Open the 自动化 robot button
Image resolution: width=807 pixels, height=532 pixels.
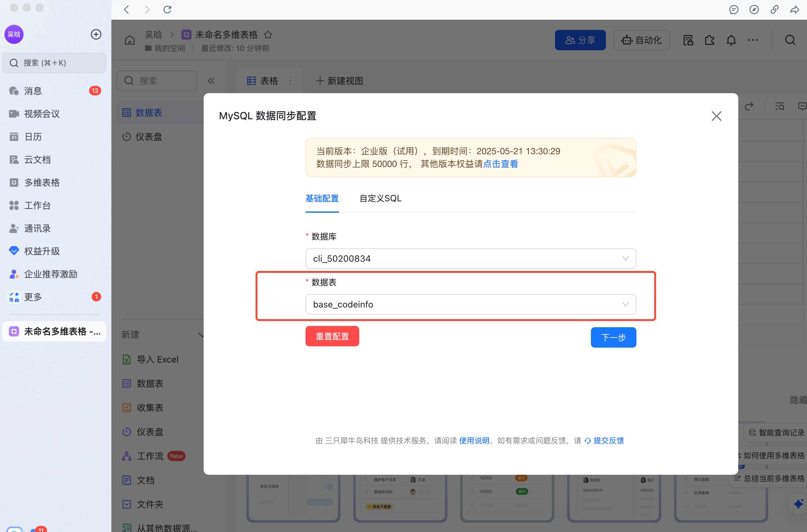[x=641, y=40]
